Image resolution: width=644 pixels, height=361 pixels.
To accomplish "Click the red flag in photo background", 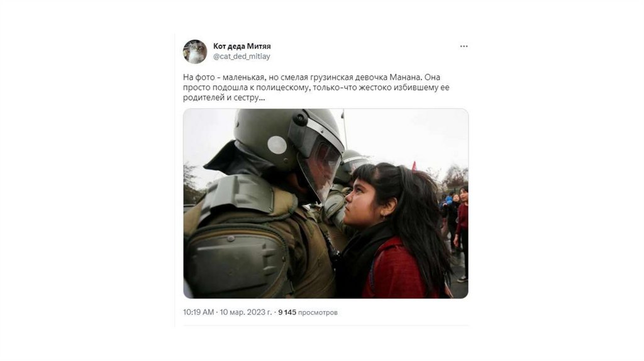I will tap(414, 165).
